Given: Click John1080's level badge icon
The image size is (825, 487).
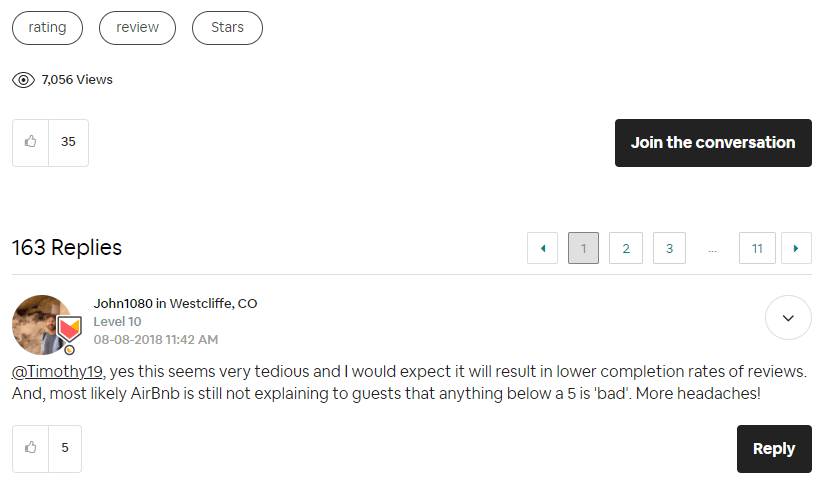Looking at the screenshot, I should [x=69, y=330].
